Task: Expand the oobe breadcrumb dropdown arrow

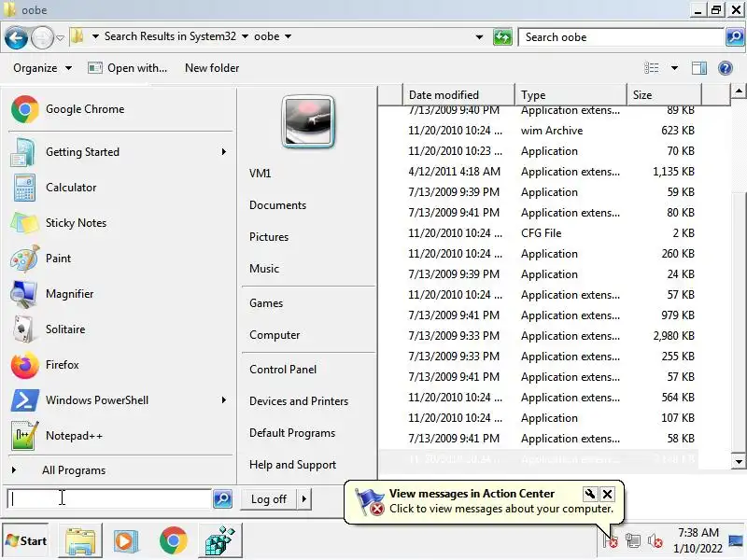Action: coord(289,36)
